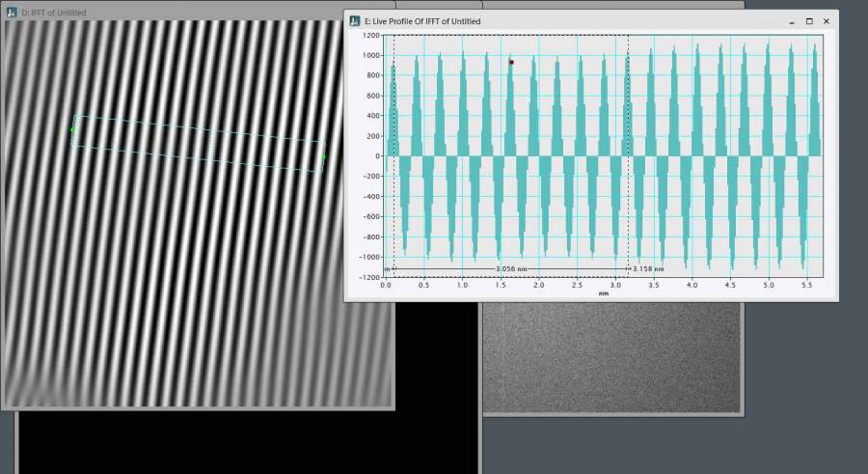868x474 pixels.
Task: Click the 5.0 tick on the x-axis
Action: pos(768,286)
